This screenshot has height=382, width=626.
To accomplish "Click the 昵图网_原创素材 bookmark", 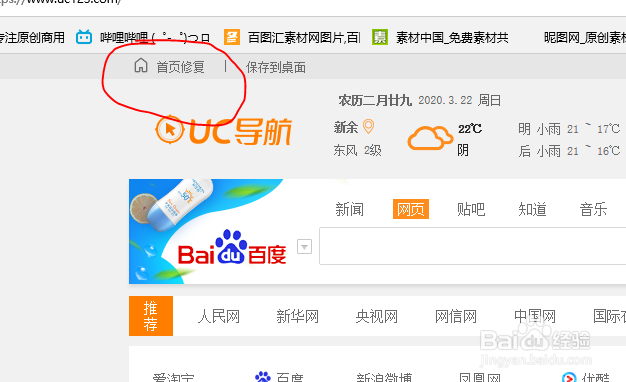I will tap(585, 38).
